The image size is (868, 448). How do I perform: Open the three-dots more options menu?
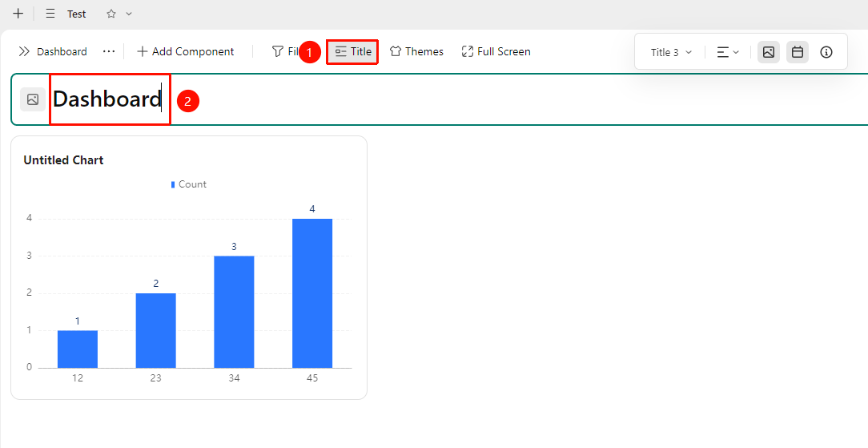pyautogui.click(x=109, y=51)
